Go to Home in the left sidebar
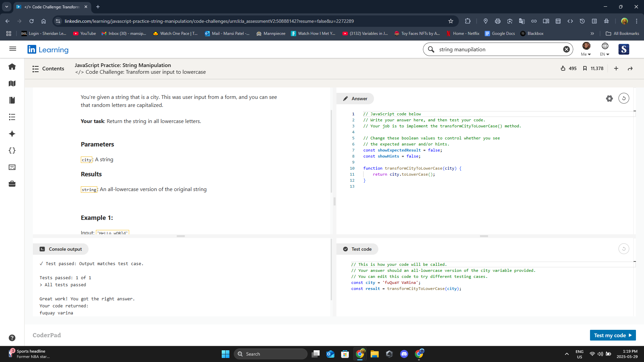The height and width of the screenshot is (362, 644). (12, 67)
